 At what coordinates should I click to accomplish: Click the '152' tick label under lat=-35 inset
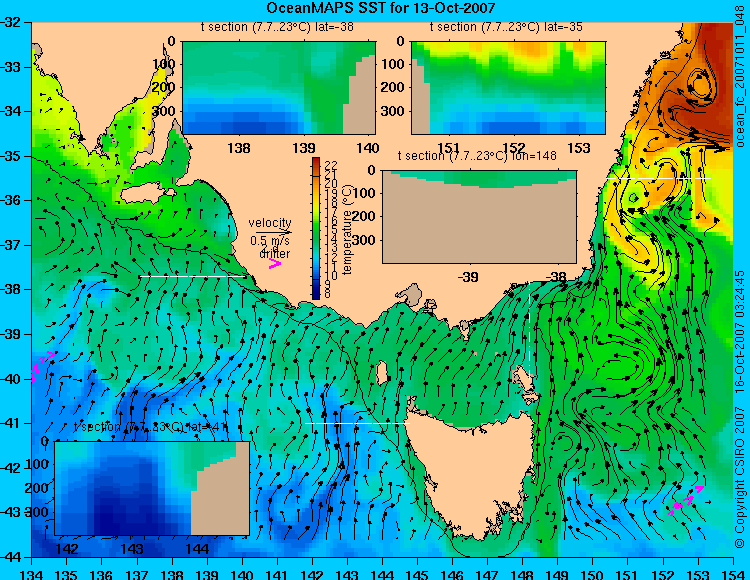514,148
